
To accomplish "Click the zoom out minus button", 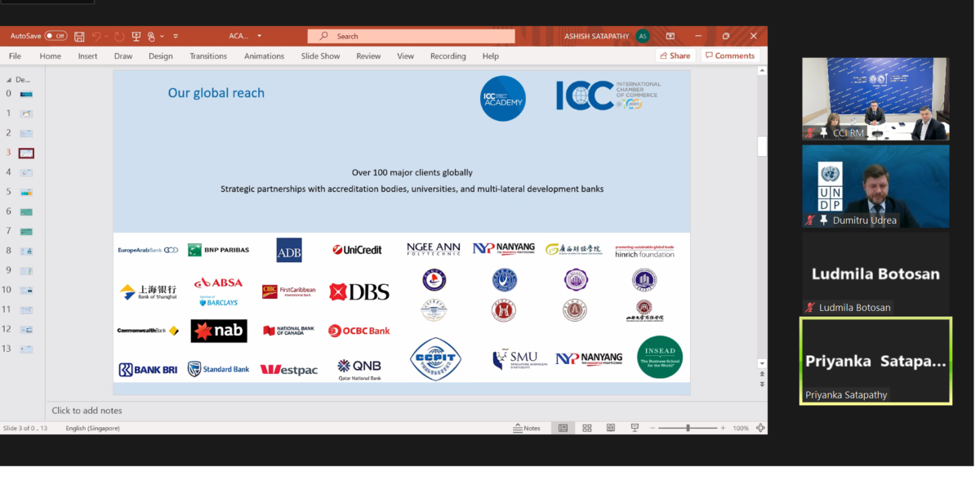I will [x=653, y=428].
